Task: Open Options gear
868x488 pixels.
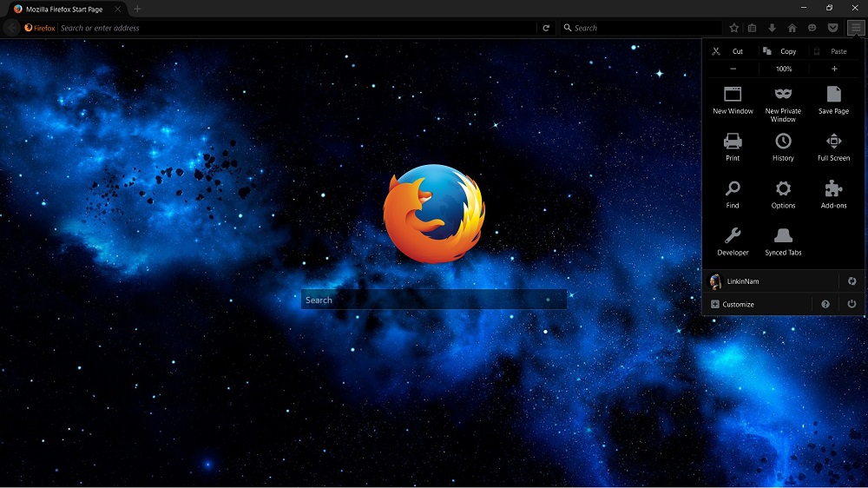Action: pos(783,195)
